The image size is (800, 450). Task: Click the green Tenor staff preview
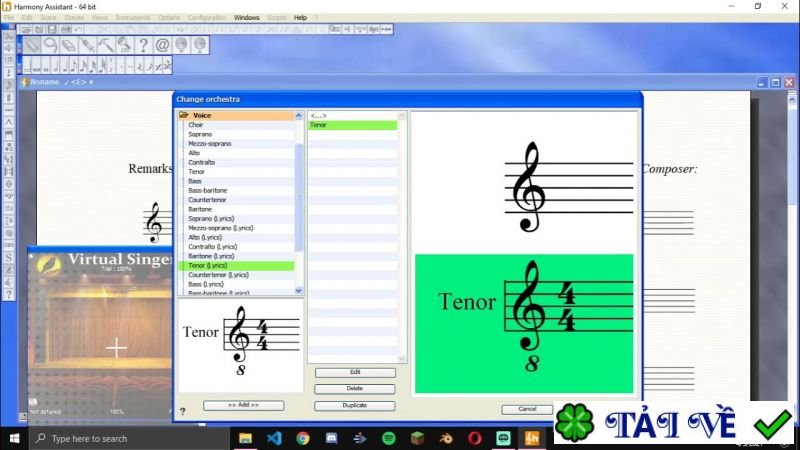(524, 323)
